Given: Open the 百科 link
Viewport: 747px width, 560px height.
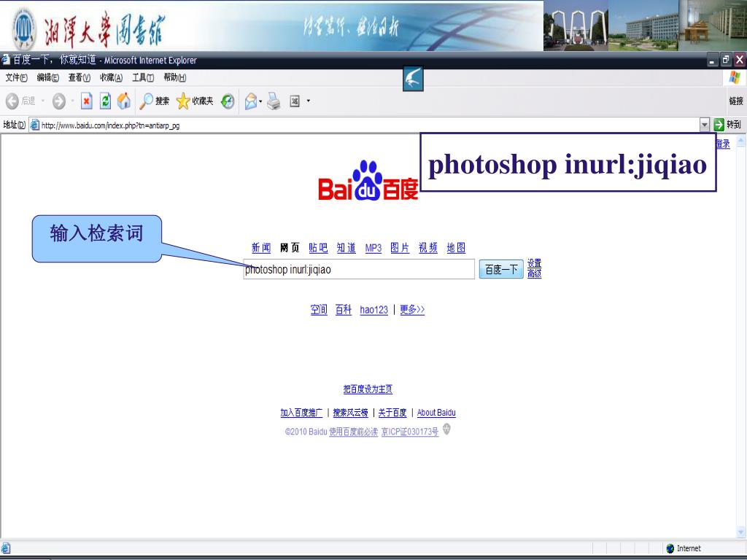Looking at the screenshot, I should 344,310.
